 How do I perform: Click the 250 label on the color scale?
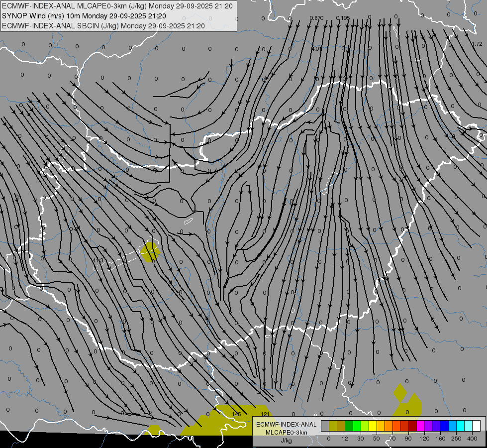coord(456,439)
